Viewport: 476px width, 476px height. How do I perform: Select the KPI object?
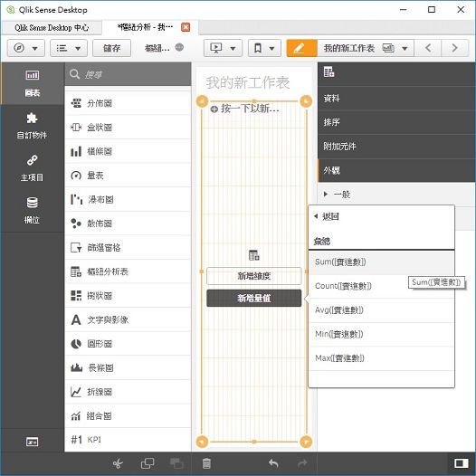pyautogui.click(x=129, y=440)
